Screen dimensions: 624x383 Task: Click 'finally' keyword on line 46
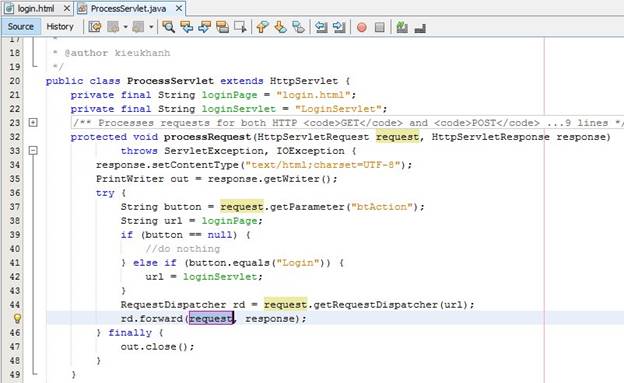(130, 333)
